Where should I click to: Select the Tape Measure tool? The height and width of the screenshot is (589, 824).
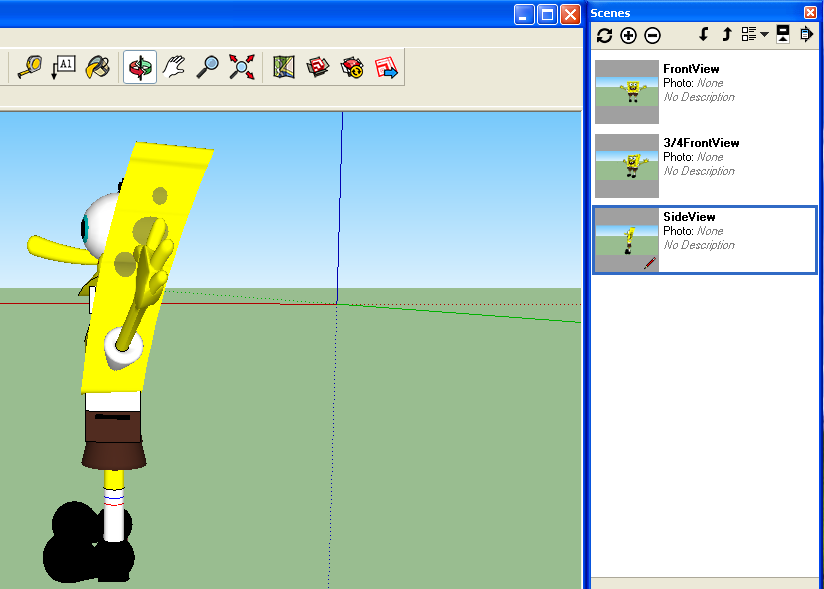[x=29, y=67]
